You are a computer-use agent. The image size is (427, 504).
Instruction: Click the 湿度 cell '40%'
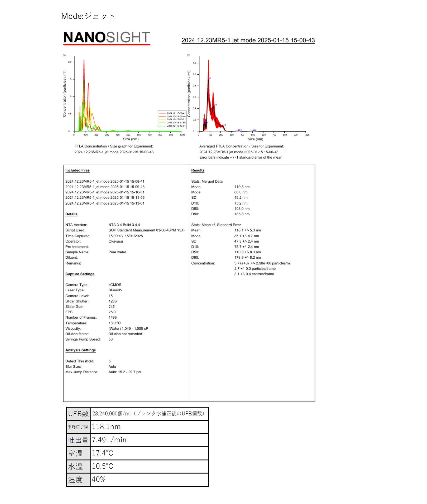point(149,480)
